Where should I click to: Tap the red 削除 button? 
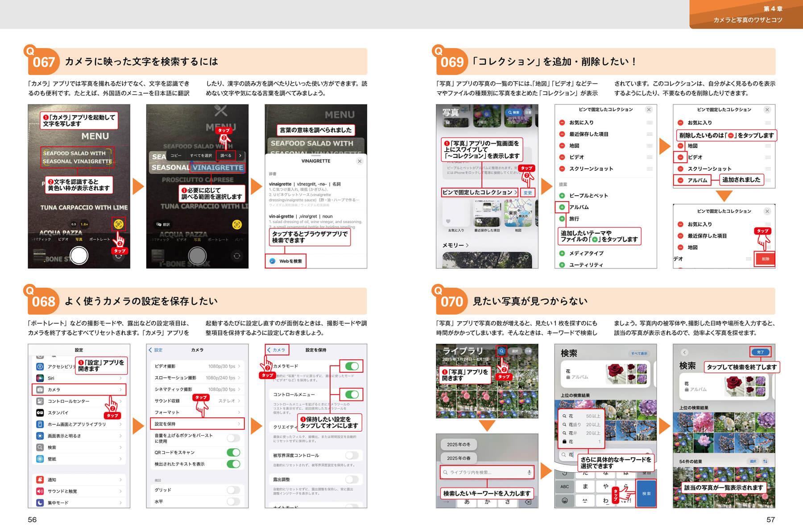[765, 259]
